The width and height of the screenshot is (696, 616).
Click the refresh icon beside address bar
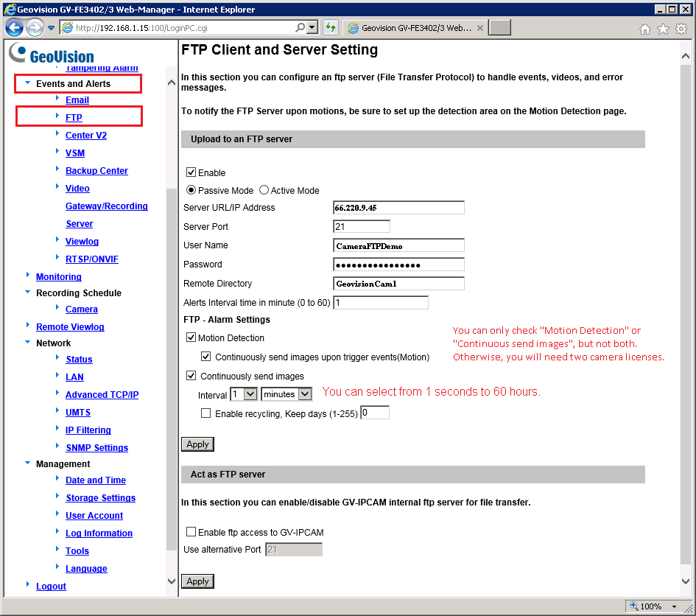pos(331,28)
